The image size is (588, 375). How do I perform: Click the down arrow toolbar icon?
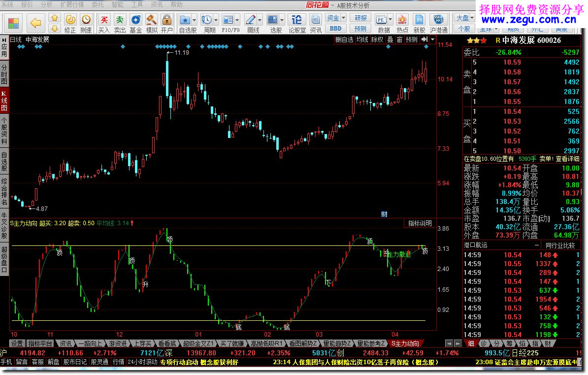pos(55,29)
